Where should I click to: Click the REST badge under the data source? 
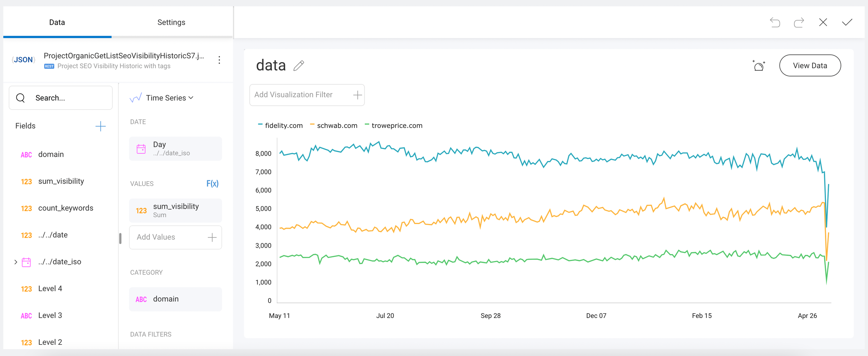click(49, 66)
